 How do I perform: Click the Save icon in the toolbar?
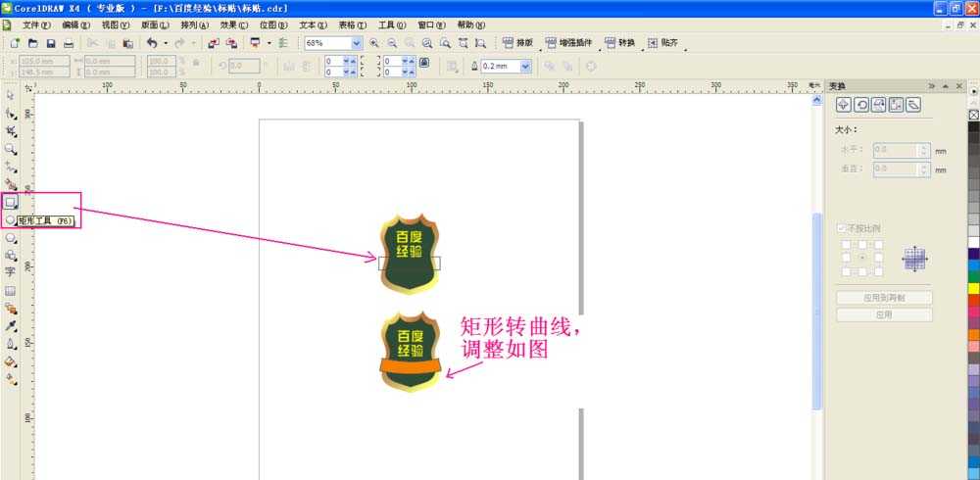(50, 43)
